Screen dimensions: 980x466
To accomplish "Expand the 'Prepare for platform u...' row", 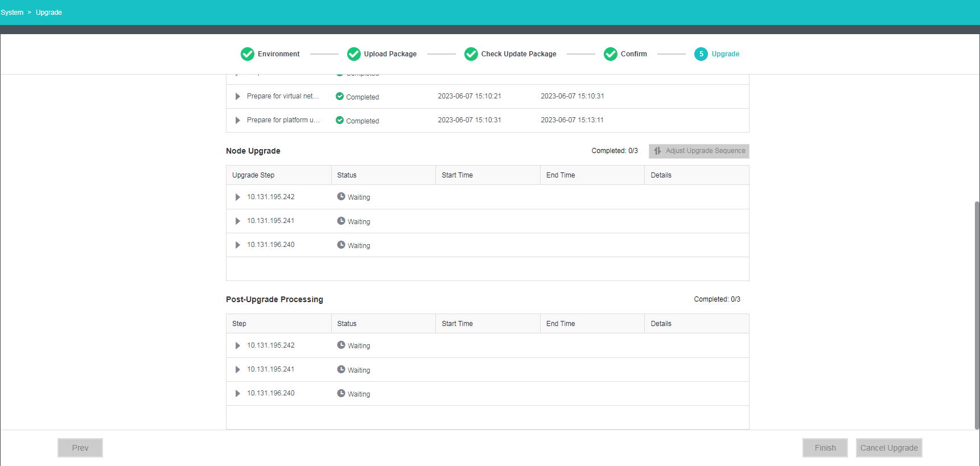I will (x=238, y=121).
